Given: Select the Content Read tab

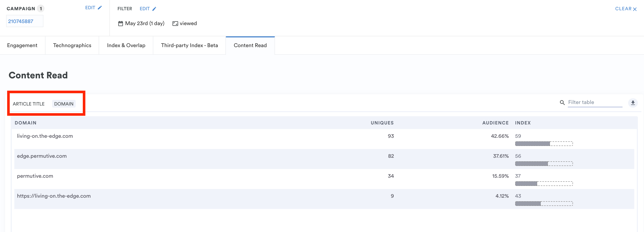Looking at the screenshot, I should 250,45.
